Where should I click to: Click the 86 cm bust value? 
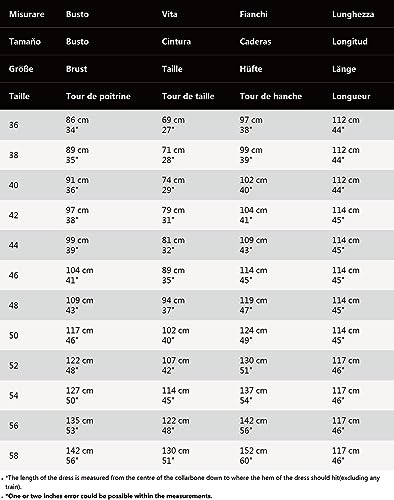coord(77,120)
